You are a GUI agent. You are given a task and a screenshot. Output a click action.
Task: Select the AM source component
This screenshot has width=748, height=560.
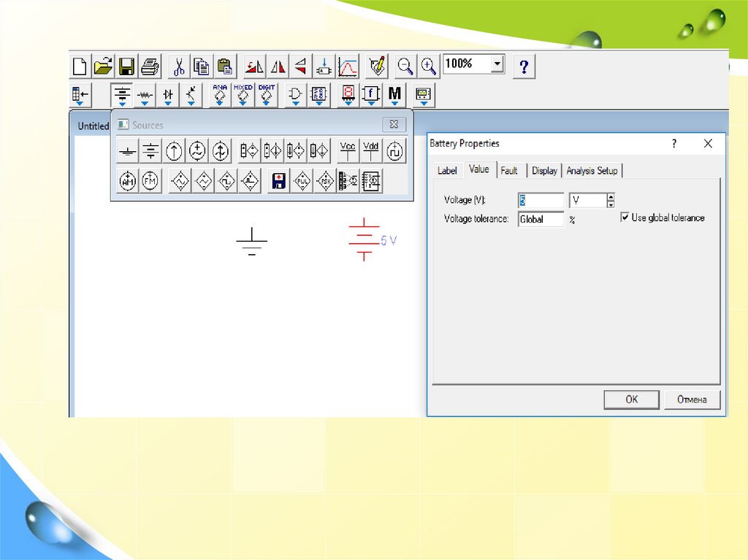tap(128, 180)
